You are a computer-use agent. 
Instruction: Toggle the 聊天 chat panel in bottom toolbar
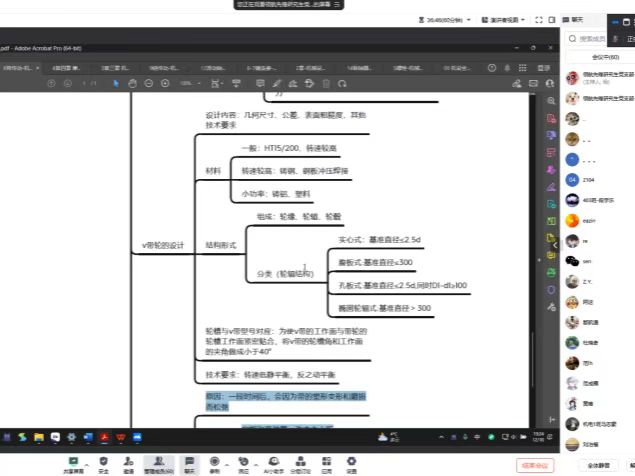tap(188, 461)
